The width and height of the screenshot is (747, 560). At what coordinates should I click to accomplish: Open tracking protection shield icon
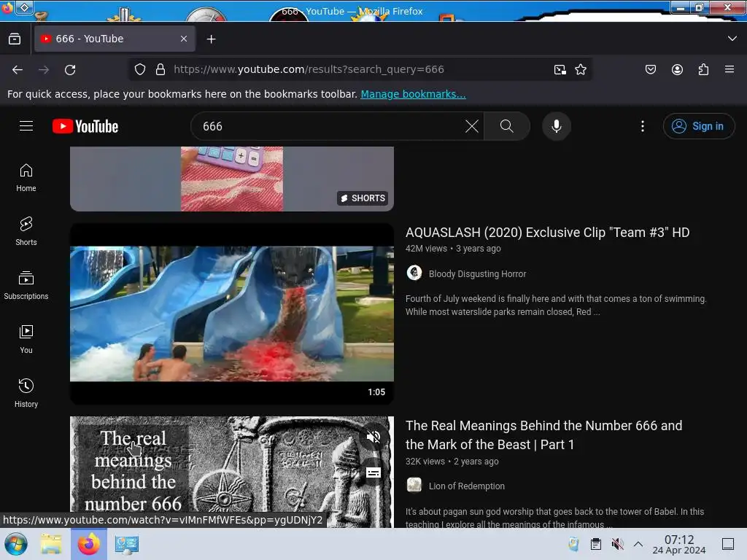pos(139,69)
